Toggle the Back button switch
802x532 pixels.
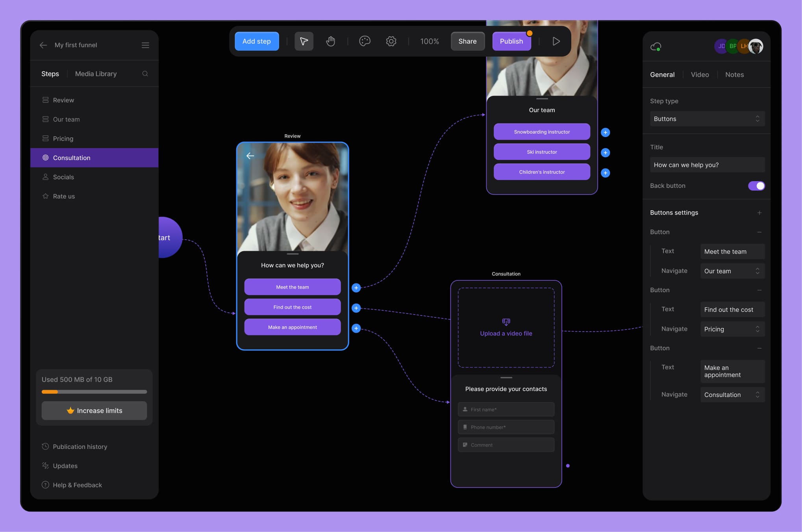[x=756, y=186]
